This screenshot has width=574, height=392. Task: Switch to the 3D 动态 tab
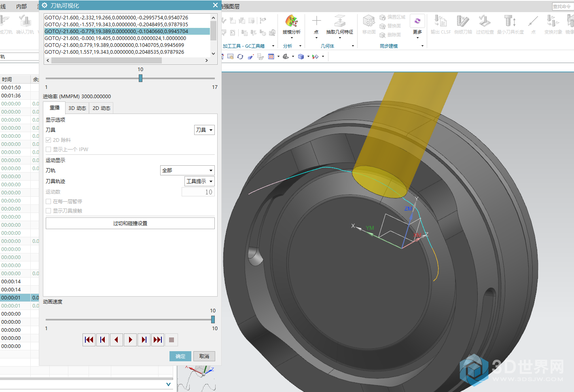[x=77, y=108]
